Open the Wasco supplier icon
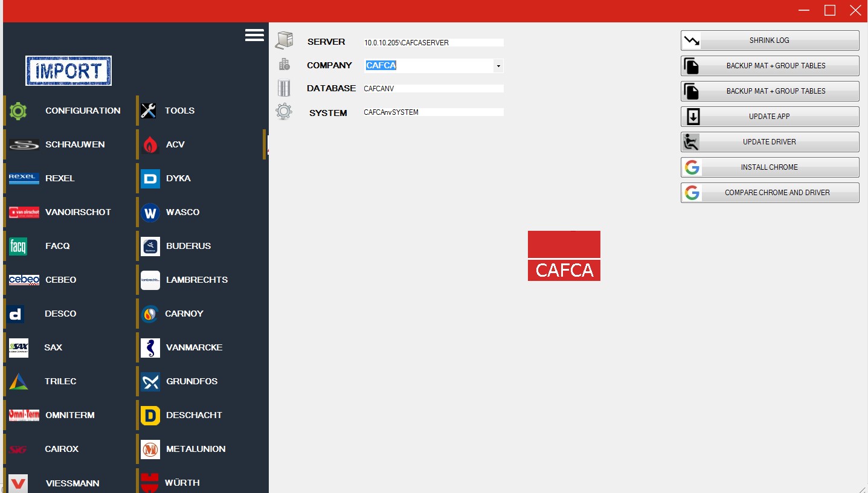The height and width of the screenshot is (493, 868). [150, 212]
